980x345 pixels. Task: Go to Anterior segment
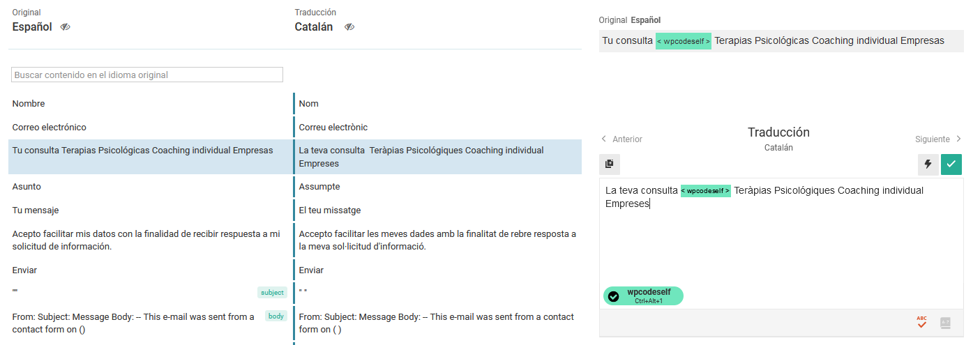[621, 139]
